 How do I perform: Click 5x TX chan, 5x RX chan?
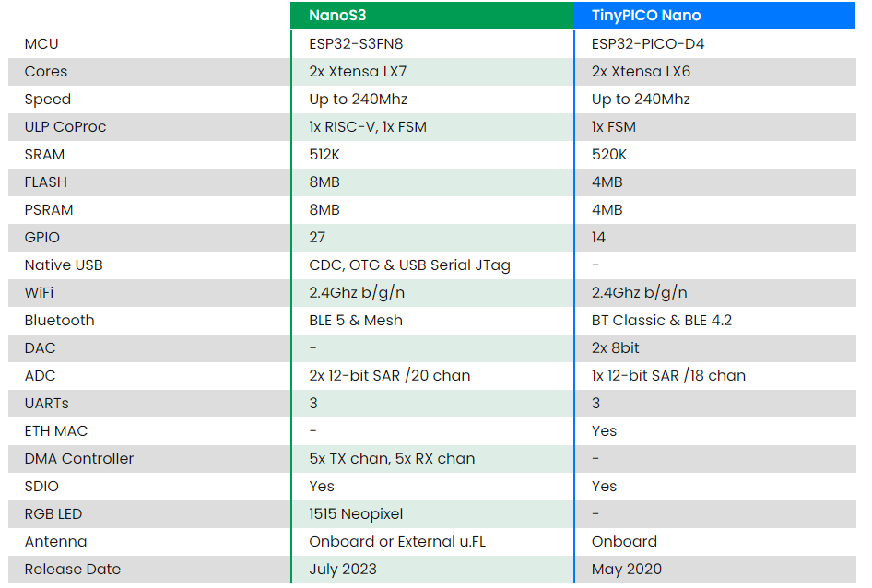(x=392, y=459)
